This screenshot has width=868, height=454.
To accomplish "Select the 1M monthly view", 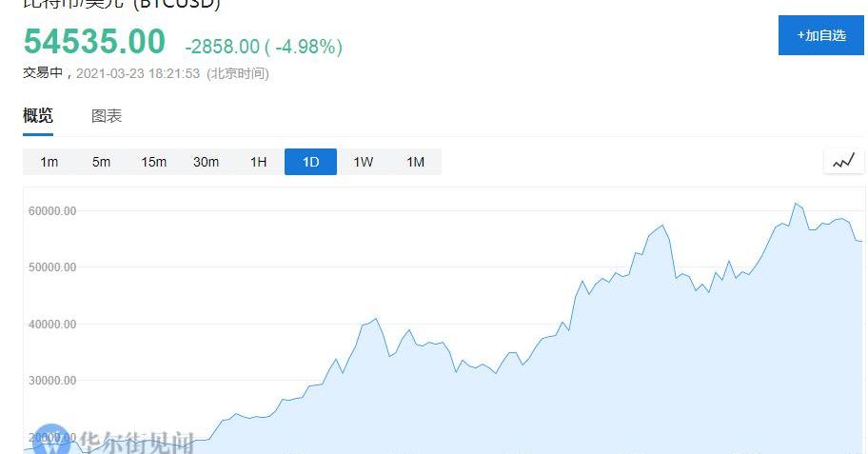I will click(x=416, y=162).
